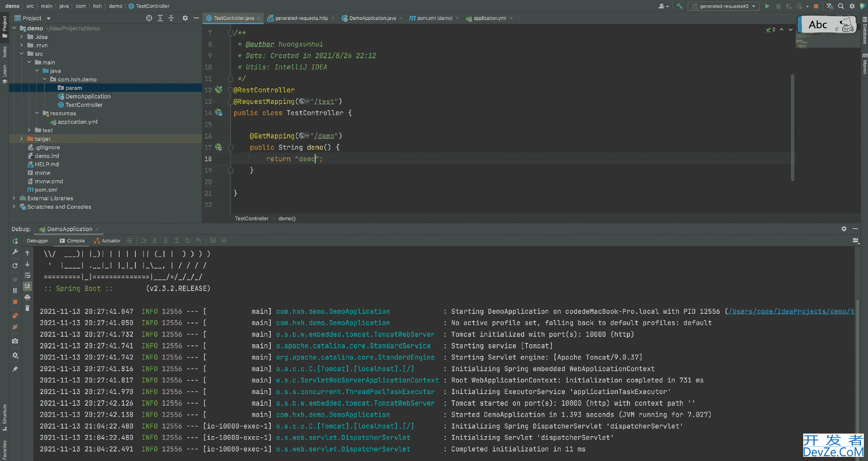Expand the target folder
Screen dimensions: 868x461
tap(22, 139)
